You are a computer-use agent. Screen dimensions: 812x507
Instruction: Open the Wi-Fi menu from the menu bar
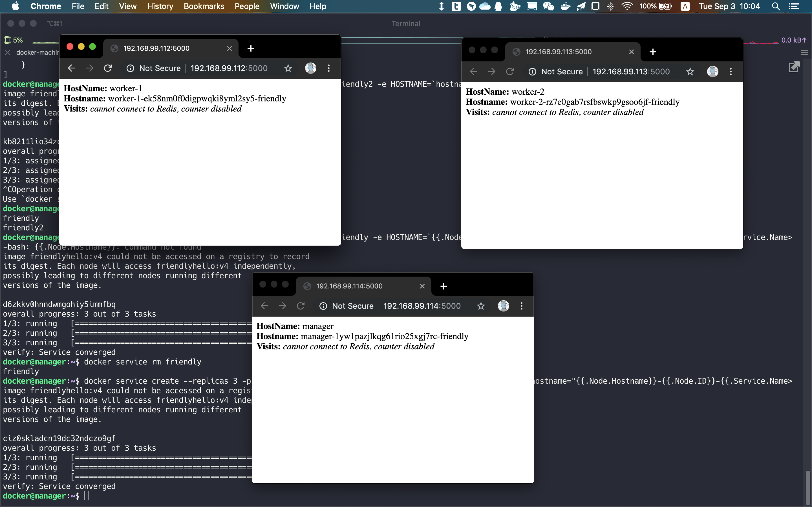coord(627,6)
